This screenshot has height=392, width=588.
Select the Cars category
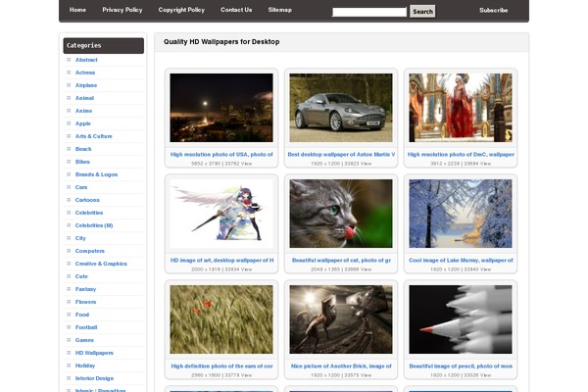[x=81, y=187]
